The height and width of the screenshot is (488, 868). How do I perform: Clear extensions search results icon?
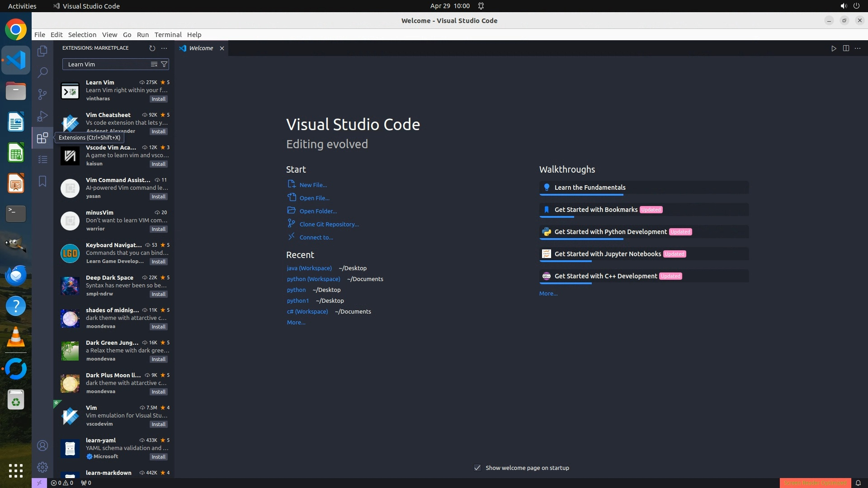pyautogui.click(x=154, y=64)
